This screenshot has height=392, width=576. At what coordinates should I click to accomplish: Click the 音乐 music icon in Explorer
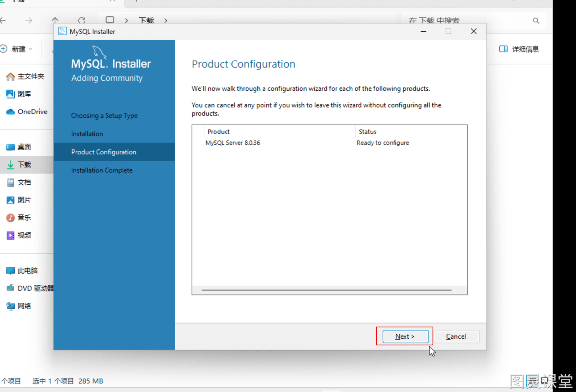click(x=10, y=217)
